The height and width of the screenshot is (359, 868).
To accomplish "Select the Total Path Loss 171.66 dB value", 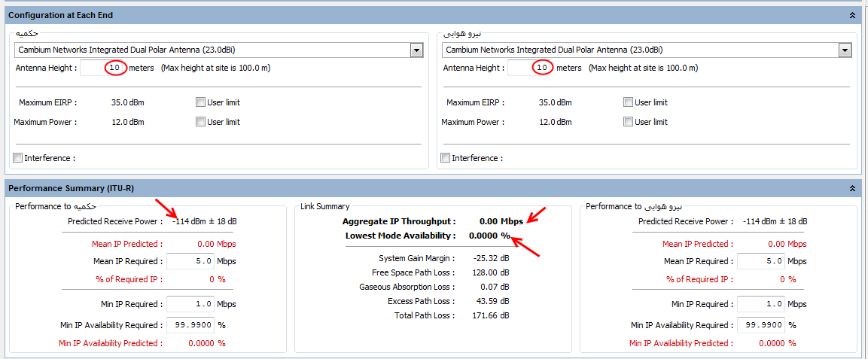I will 489,316.
